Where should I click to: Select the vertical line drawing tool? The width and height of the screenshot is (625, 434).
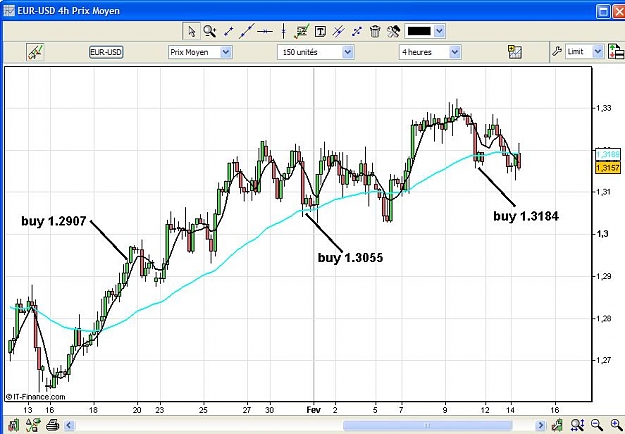click(283, 31)
